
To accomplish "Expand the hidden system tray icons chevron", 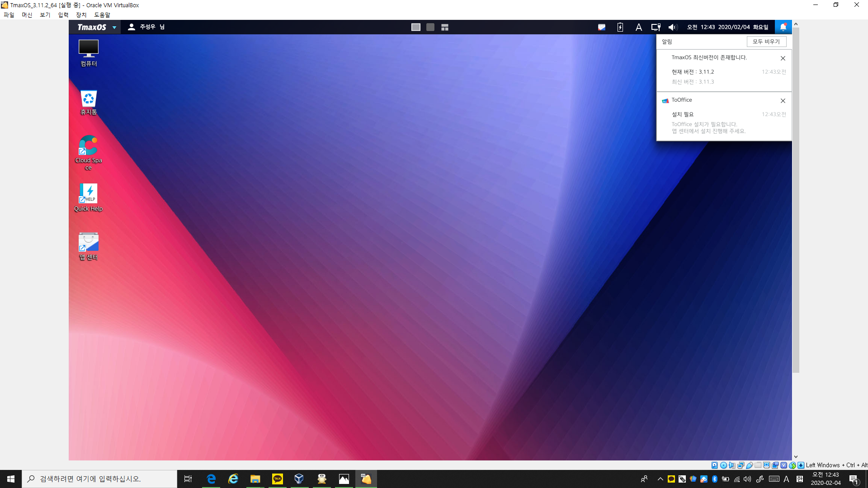I will click(x=660, y=479).
